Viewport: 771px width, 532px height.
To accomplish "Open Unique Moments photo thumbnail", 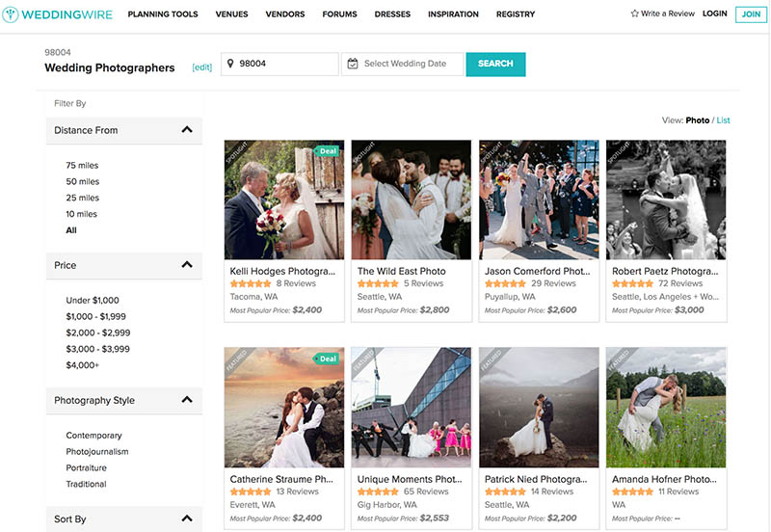I will (x=412, y=408).
